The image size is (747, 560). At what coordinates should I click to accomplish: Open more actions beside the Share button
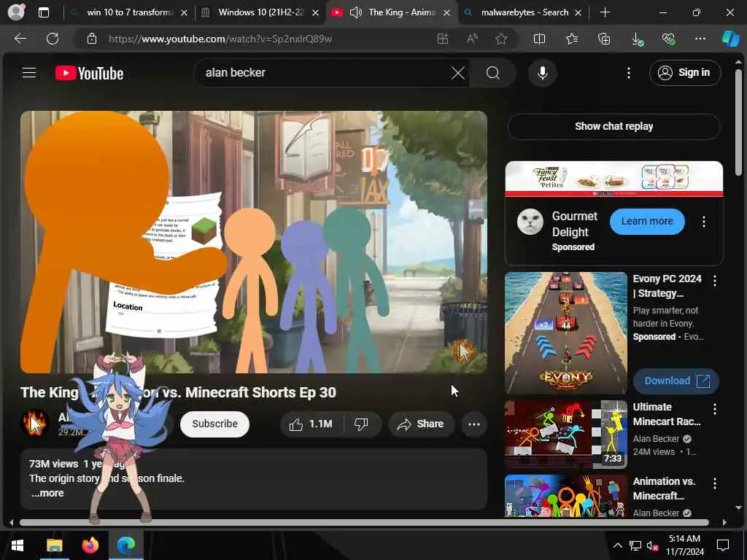(x=474, y=424)
